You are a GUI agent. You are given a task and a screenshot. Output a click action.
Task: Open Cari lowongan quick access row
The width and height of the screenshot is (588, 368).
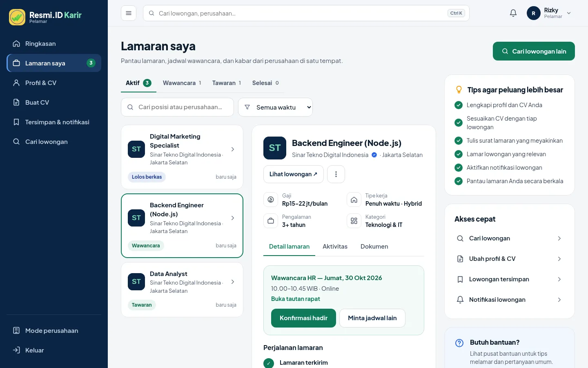pyautogui.click(x=509, y=238)
